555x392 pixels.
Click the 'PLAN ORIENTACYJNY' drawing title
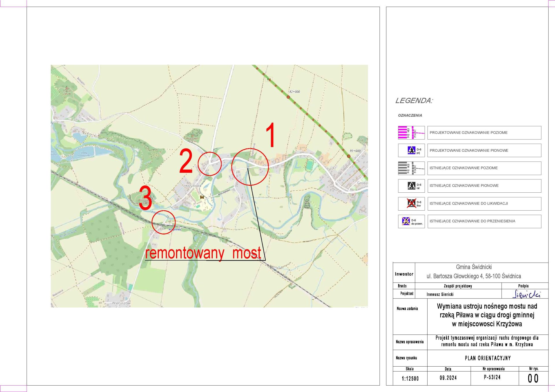pyautogui.click(x=488, y=358)
